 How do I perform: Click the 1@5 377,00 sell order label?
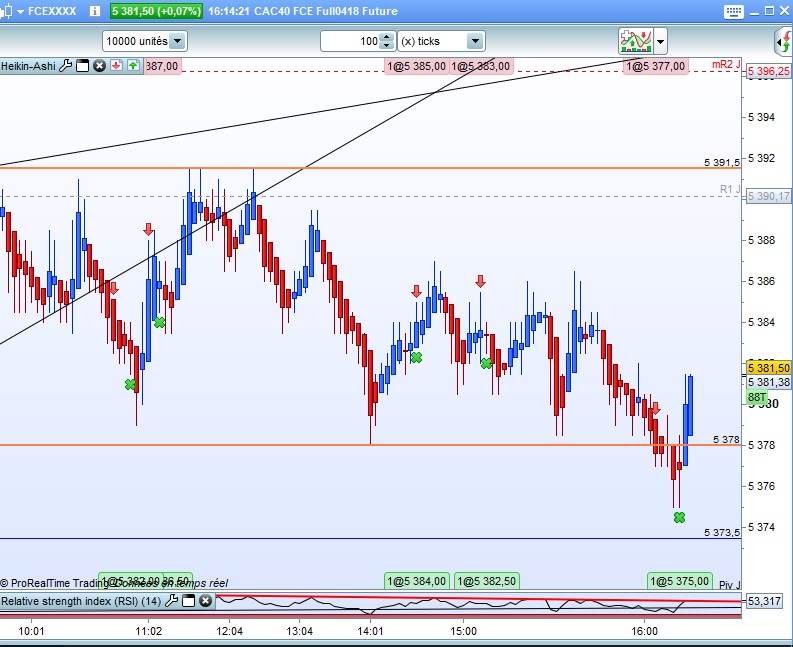pos(656,66)
